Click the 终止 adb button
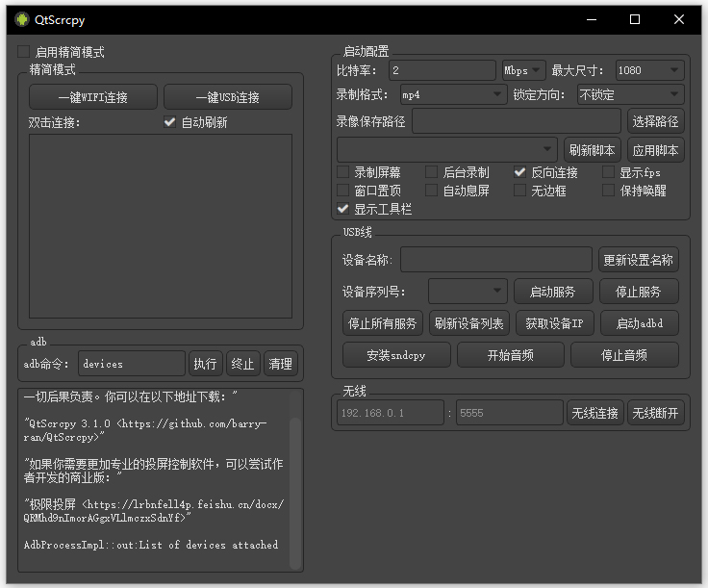 (243, 364)
